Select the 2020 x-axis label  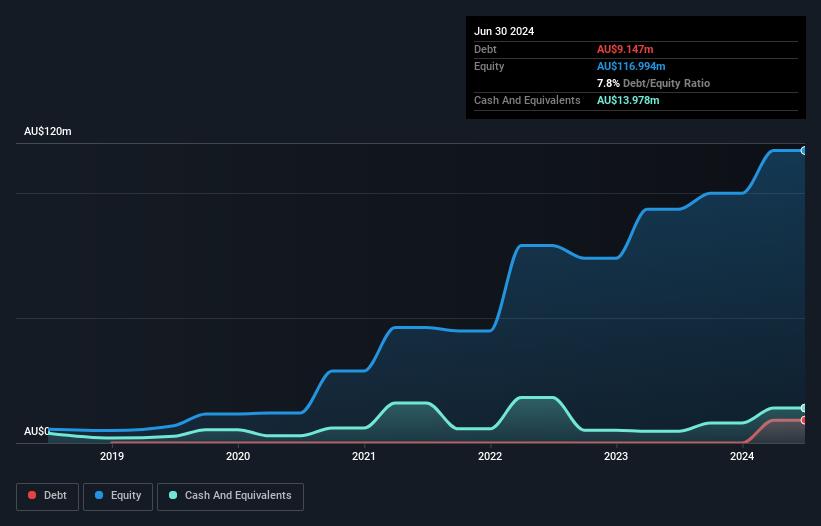[x=238, y=456]
